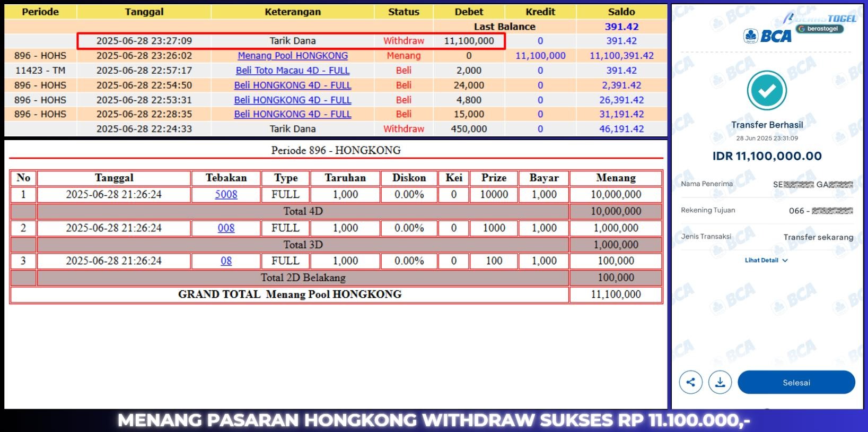The width and height of the screenshot is (868, 432).
Task: Click the Debet column header
Action: [469, 12]
